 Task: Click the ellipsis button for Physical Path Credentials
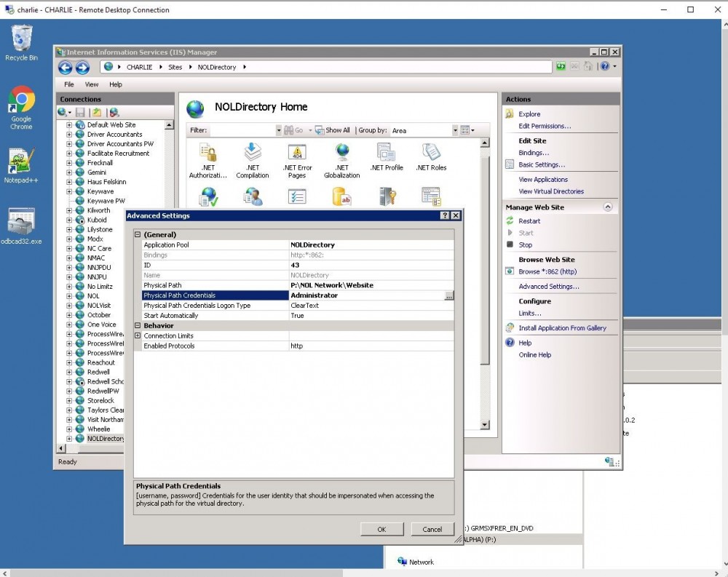(x=449, y=295)
